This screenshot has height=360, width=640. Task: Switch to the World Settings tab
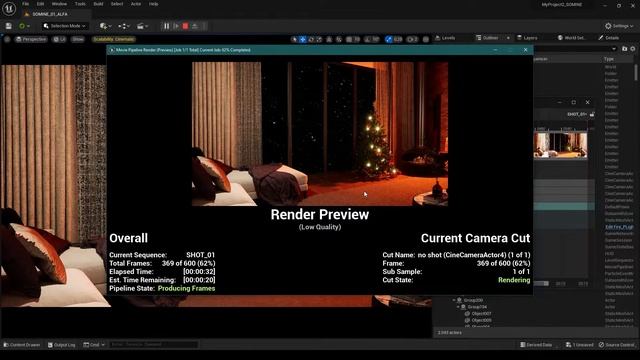click(572, 38)
